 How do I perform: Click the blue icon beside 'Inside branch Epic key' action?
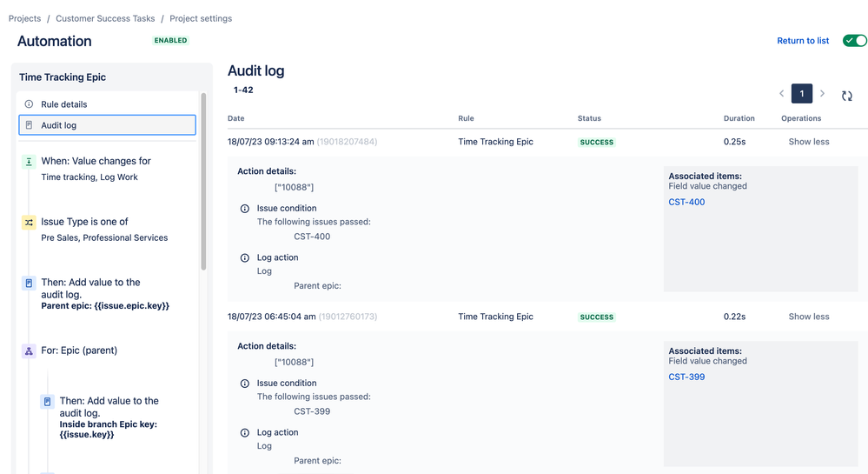tap(48, 402)
